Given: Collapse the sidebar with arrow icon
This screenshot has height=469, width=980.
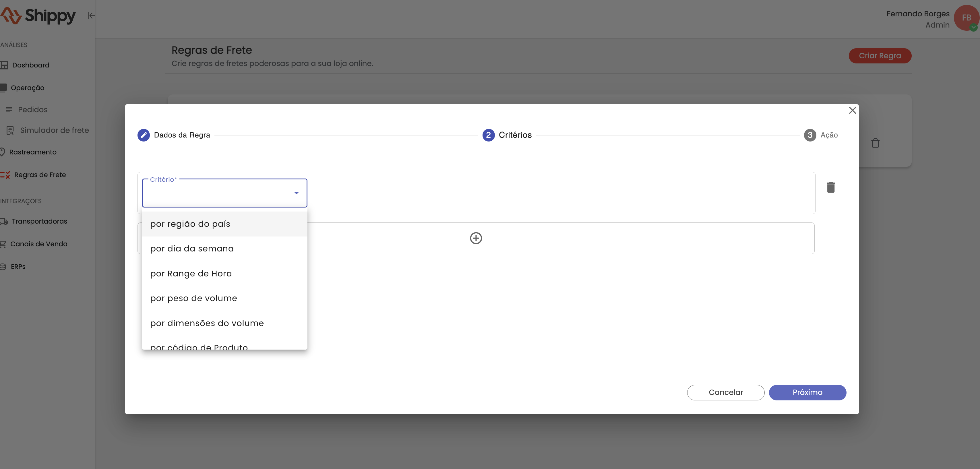Looking at the screenshot, I should (x=91, y=15).
